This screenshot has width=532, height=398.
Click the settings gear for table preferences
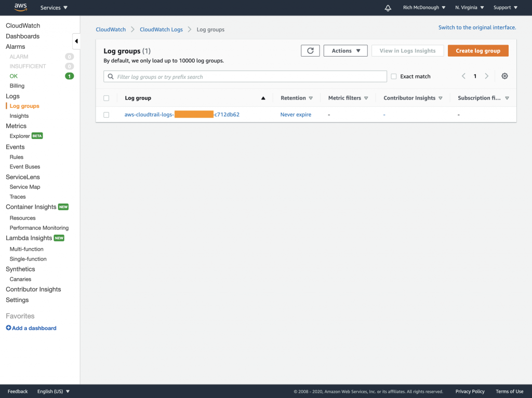point(504,76)
